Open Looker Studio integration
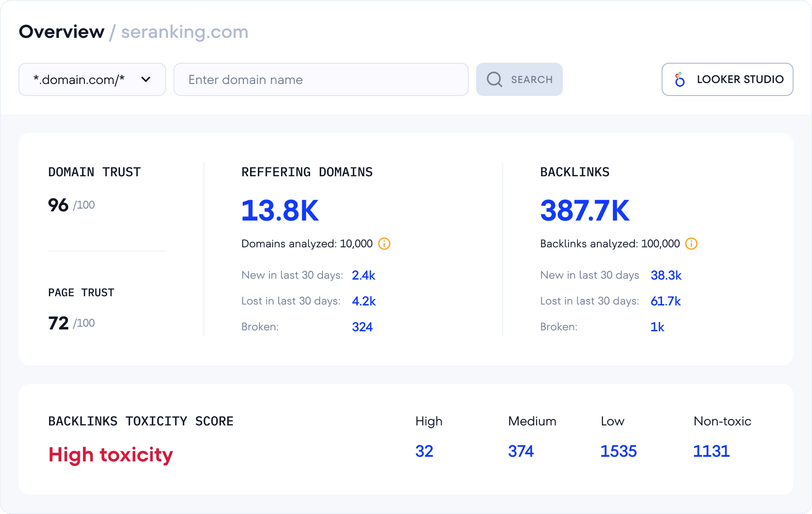Image resolution: width=812 pixels, height=514 pixels. (727, 79)
